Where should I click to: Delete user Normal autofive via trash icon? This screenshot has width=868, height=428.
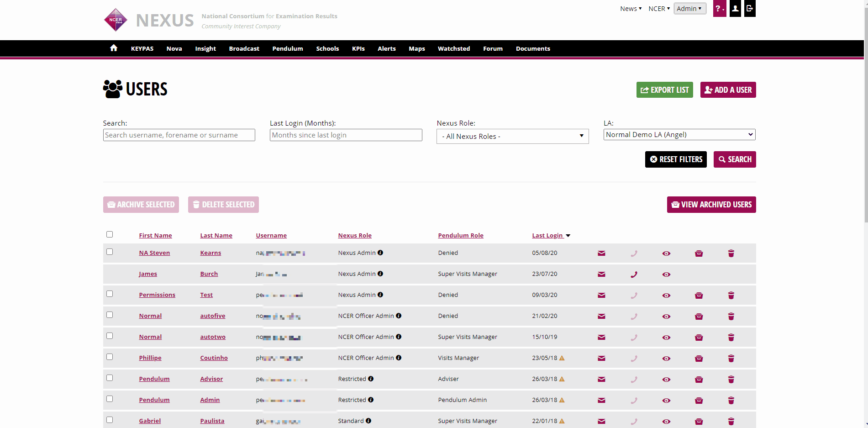tap(731, 317)
